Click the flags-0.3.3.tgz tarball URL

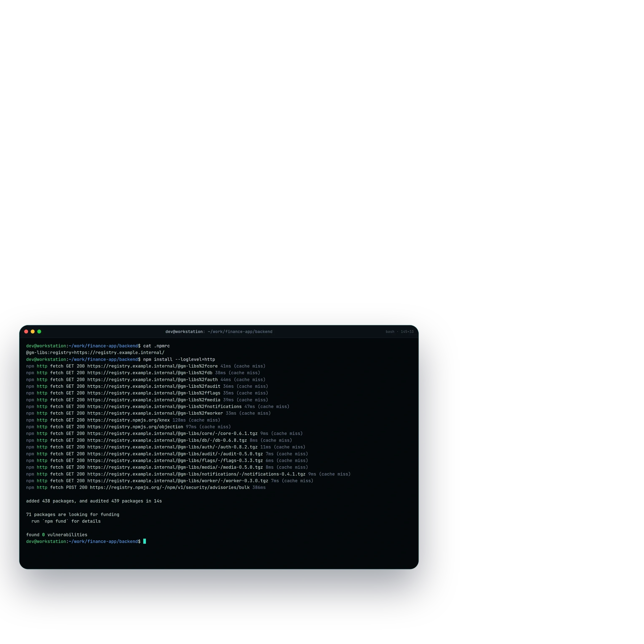pyautogui.click(x=175, y=461)
